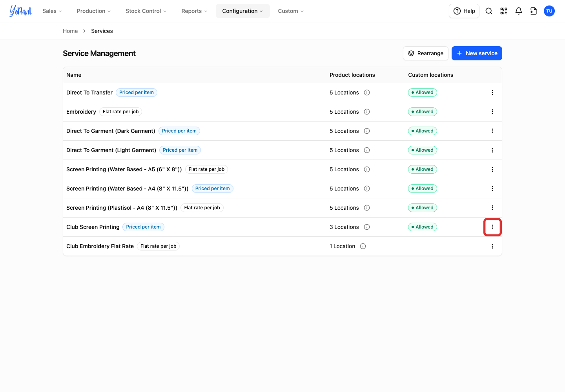Expand the Production menu
The height and width of the screenshot is (392, 565).
[x=94, y=11]
